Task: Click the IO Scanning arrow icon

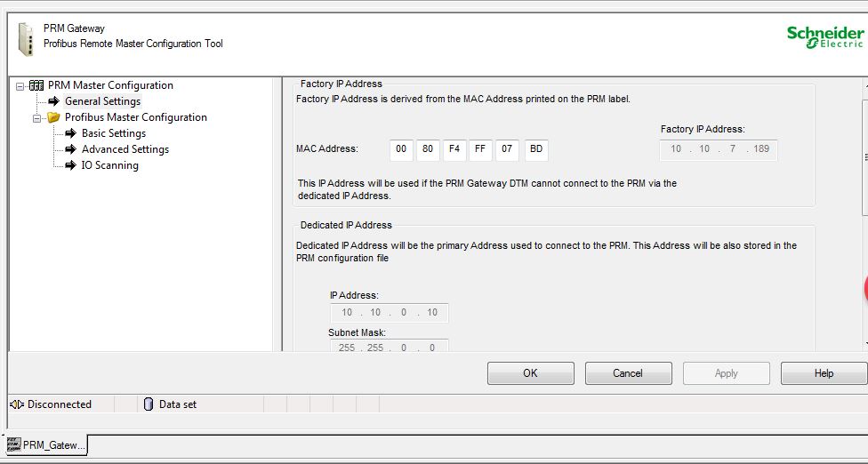Action: 71,165
